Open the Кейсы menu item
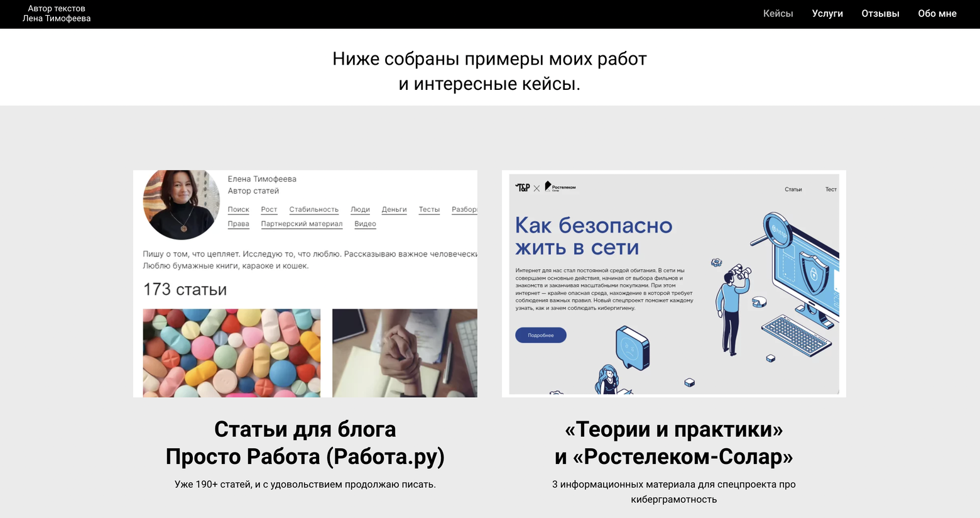The height and width of the screenshot is (518, 980). pos(778,13)
